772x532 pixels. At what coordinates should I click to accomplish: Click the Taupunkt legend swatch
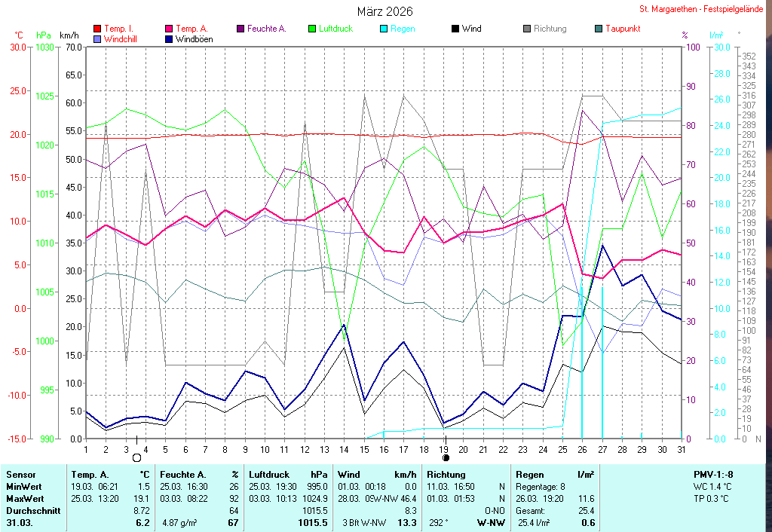[x=599, y=29]
